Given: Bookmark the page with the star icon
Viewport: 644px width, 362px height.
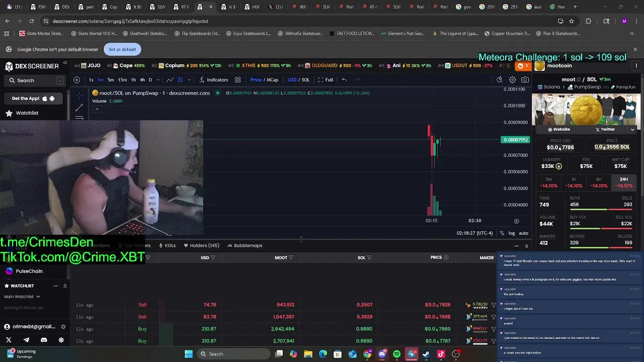Looking at the screenshot, I should (572, 21).
